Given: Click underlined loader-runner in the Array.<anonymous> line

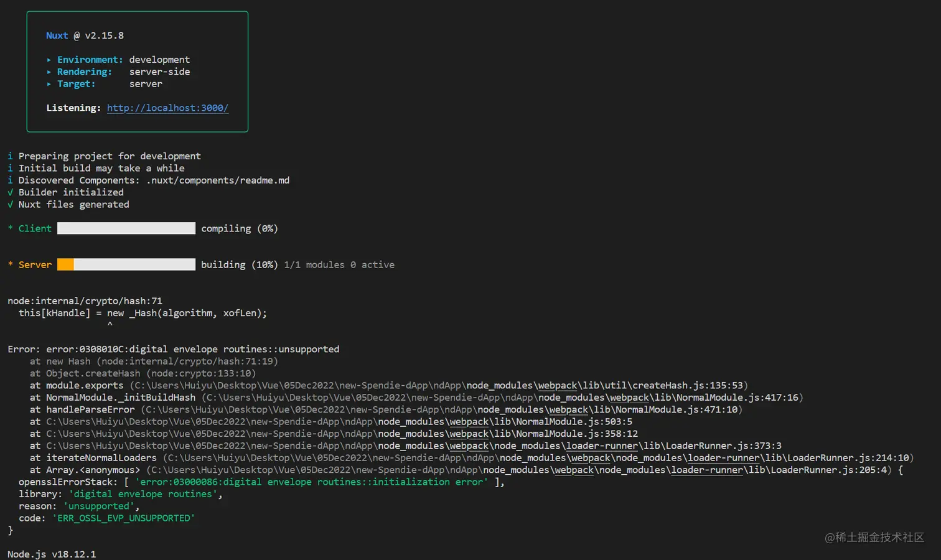Looking at the screenshot, I should point(707,470).
